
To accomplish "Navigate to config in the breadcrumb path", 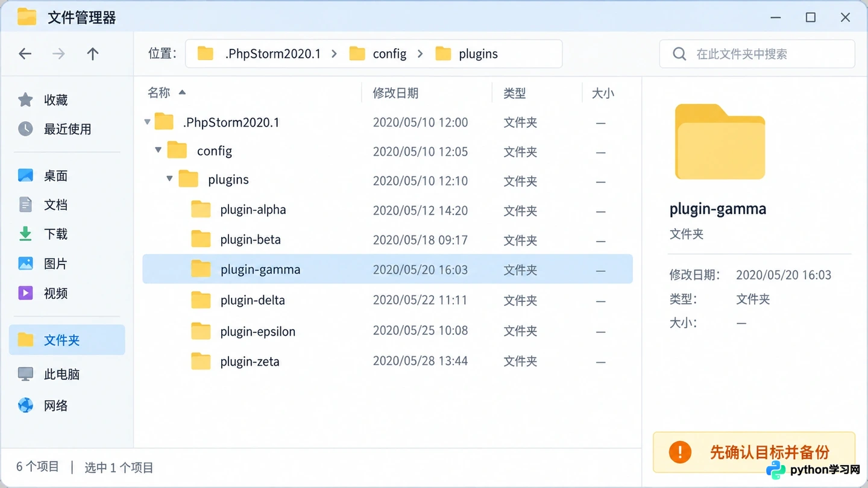I will 389,54.
